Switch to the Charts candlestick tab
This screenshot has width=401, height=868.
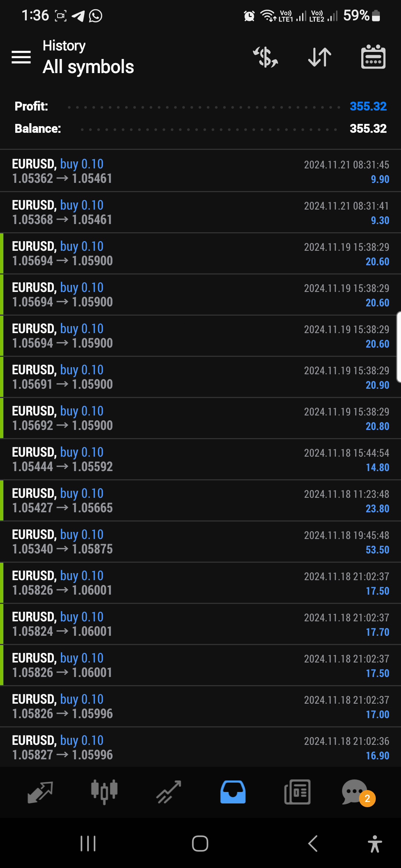(104, 792)
